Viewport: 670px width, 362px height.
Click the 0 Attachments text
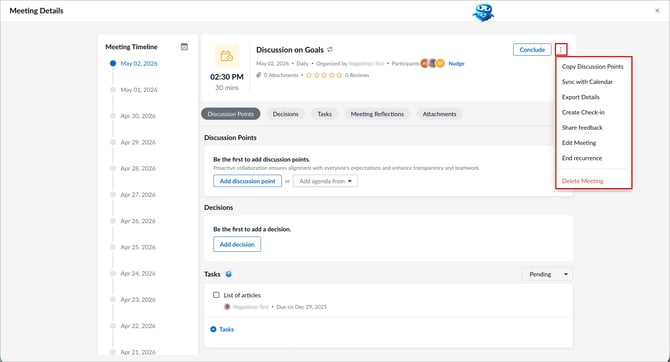click(x=281, y=75)
